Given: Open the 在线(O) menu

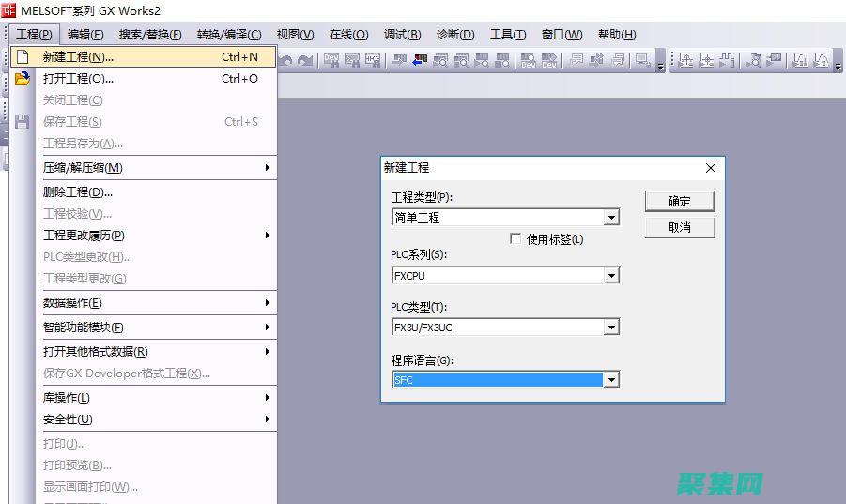Looking at the screenshot, I should click(x=348, y=35).
